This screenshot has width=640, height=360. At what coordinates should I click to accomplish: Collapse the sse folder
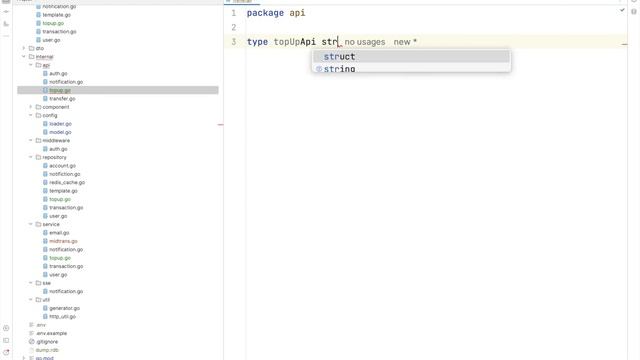coord(31,283)
